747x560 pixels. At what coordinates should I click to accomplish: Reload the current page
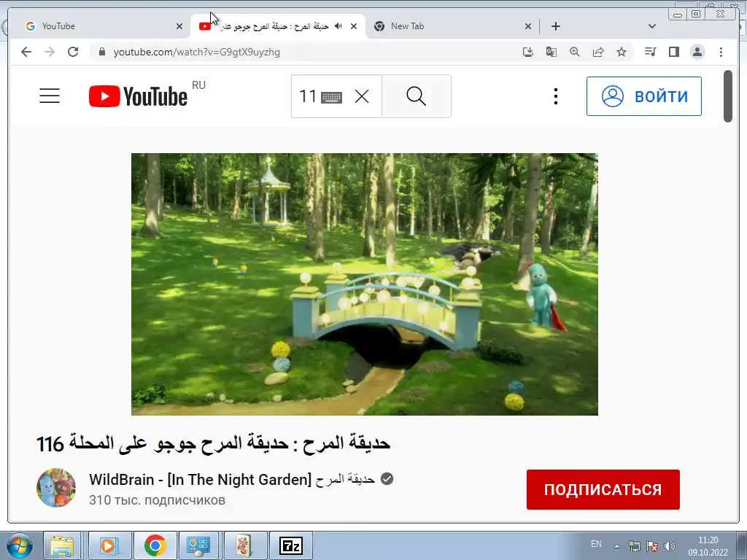(73, 52)
